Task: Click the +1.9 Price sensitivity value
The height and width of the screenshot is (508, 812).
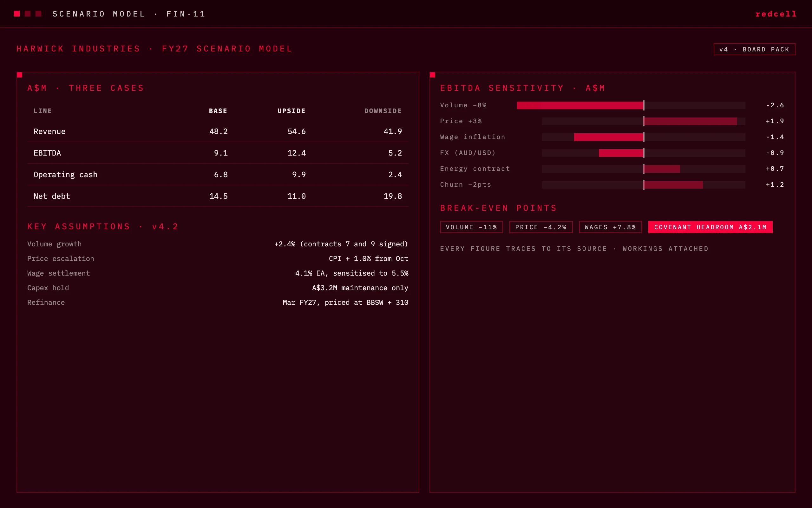Action: tap(775, 121)
